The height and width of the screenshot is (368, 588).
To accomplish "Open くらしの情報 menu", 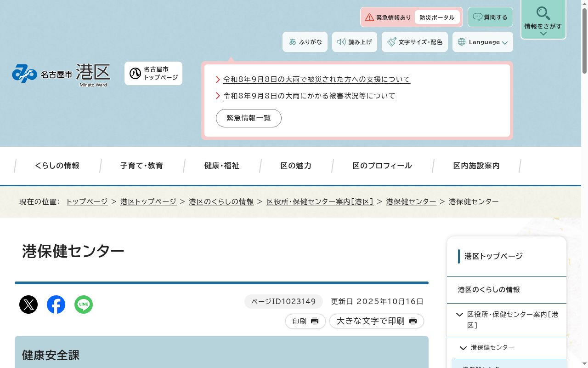I will coord(57,166).
